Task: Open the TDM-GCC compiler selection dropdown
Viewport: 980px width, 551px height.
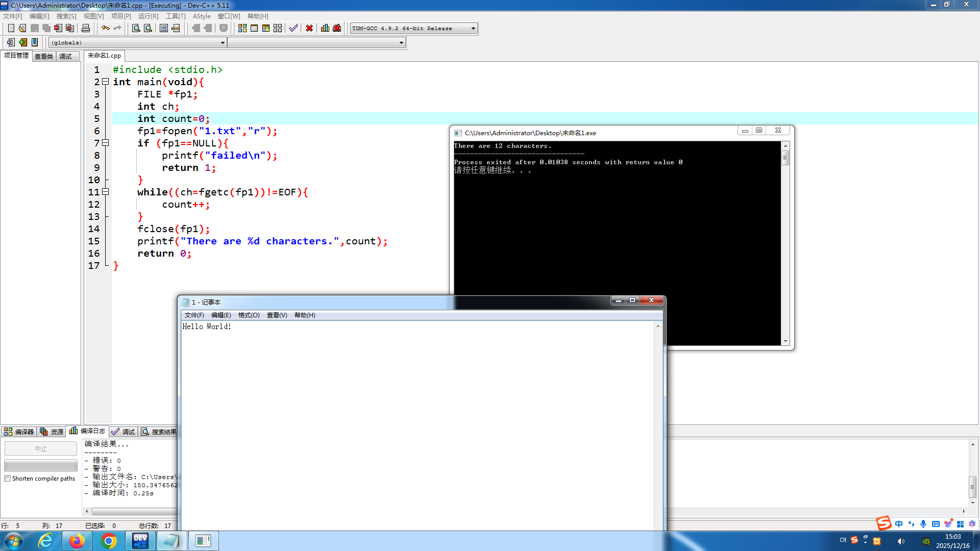Action: 473,29
